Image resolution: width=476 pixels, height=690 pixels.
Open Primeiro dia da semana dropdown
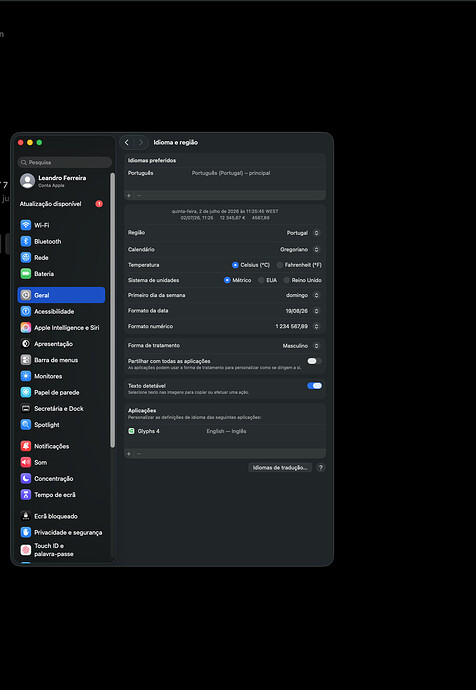pos(303,295)
